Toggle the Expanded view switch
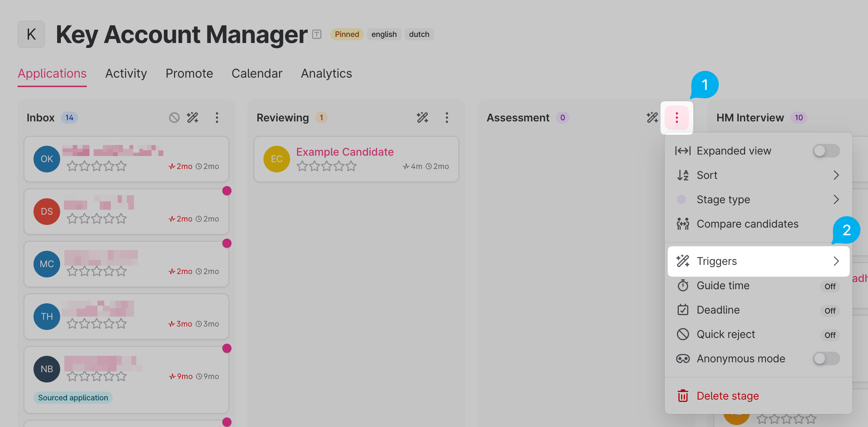 [x=826, y=151]
